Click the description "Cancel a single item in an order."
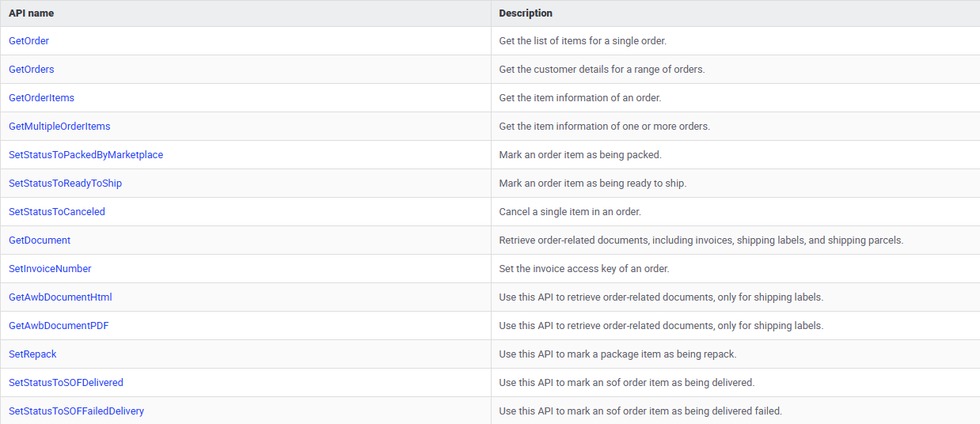 point(570,212)
